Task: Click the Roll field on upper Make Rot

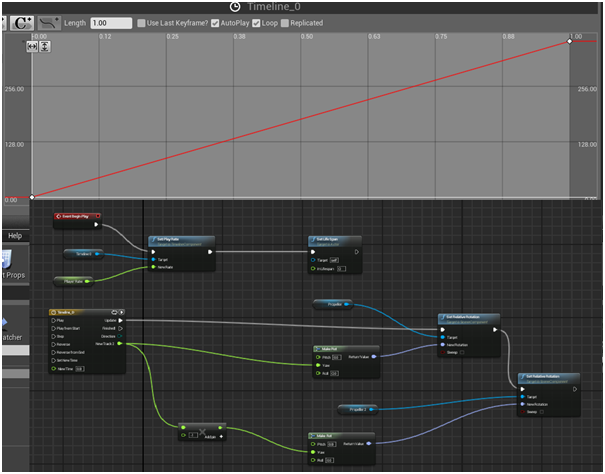Action: click(x=334, y=373)
